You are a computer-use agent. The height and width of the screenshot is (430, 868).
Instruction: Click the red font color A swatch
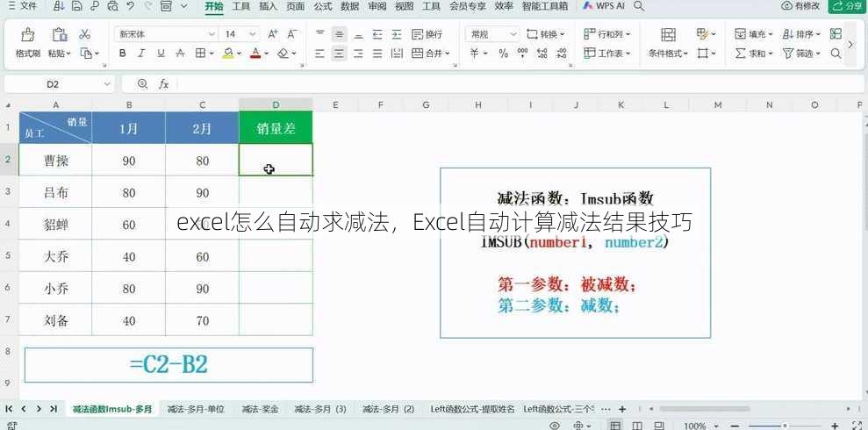(x=255, y=54)
